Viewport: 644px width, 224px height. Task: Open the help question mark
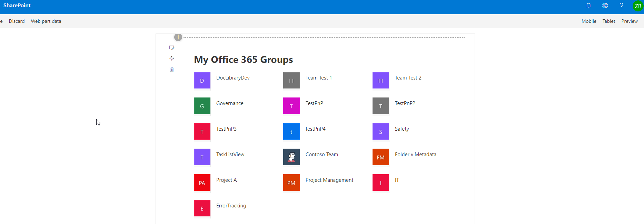621,6
